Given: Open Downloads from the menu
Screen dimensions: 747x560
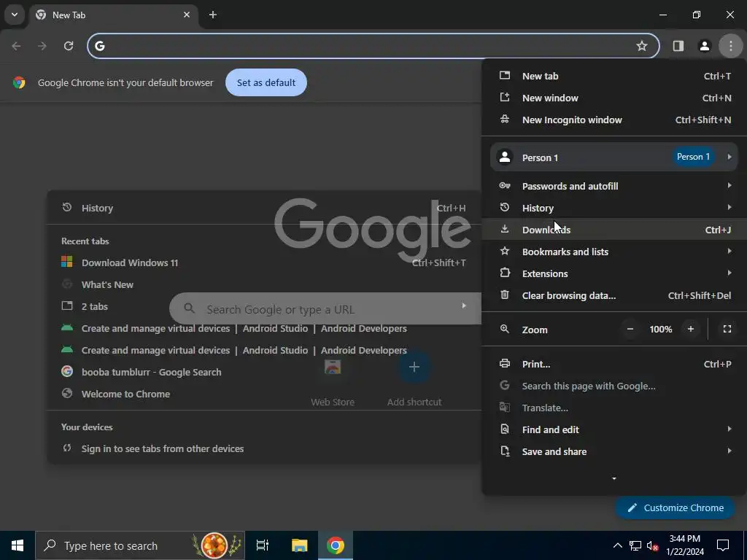Looking at the screenshot, I should (614, 230).
